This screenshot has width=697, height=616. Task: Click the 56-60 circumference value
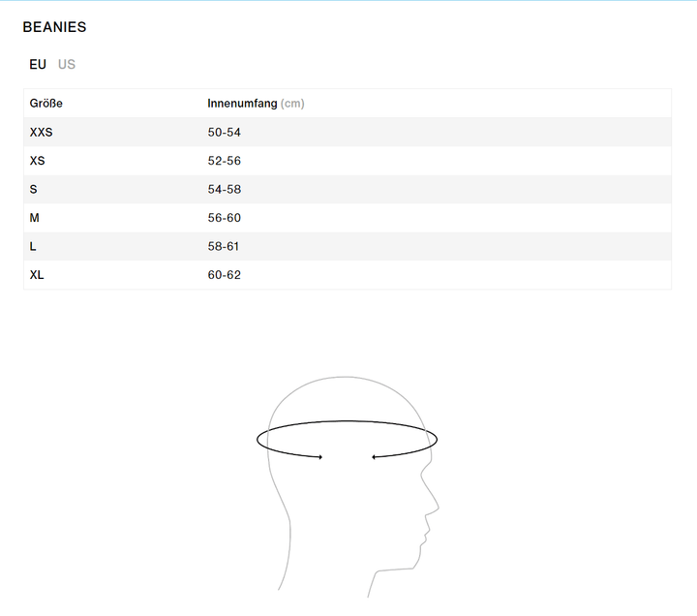coord(224,218)
